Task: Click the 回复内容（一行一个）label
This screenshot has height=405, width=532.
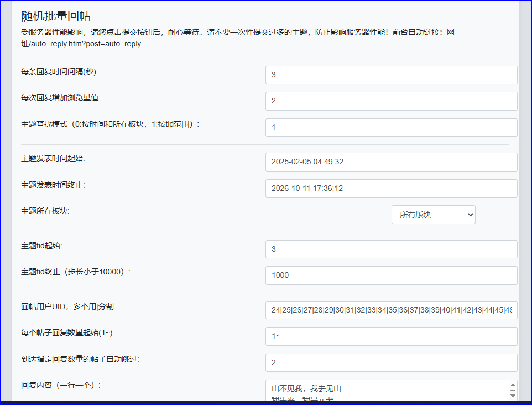Action: click(x=61, y=385)
